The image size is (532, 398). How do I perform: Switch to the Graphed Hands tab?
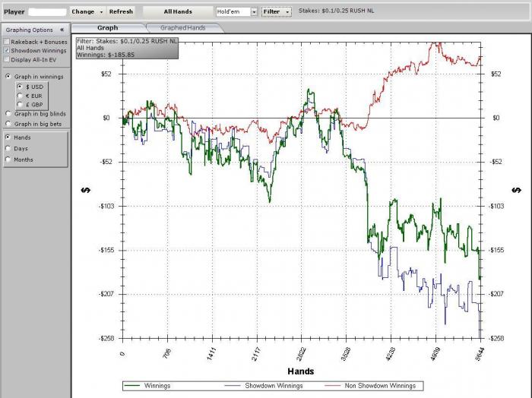pos(183,28)
